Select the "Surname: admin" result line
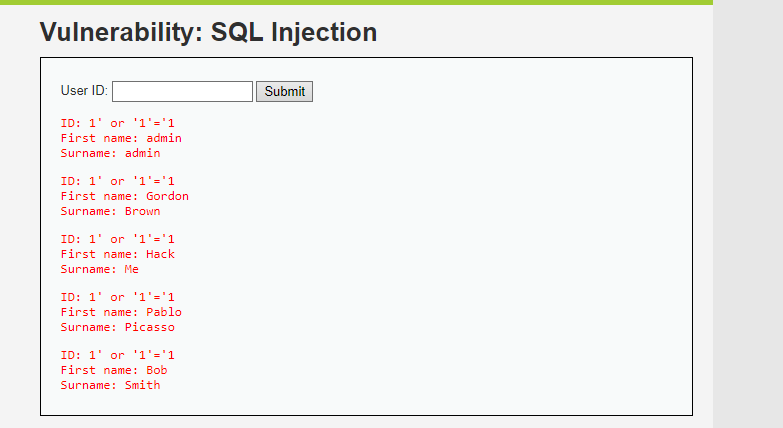Screen dimensions: 783x428 [x=110, y=153]
